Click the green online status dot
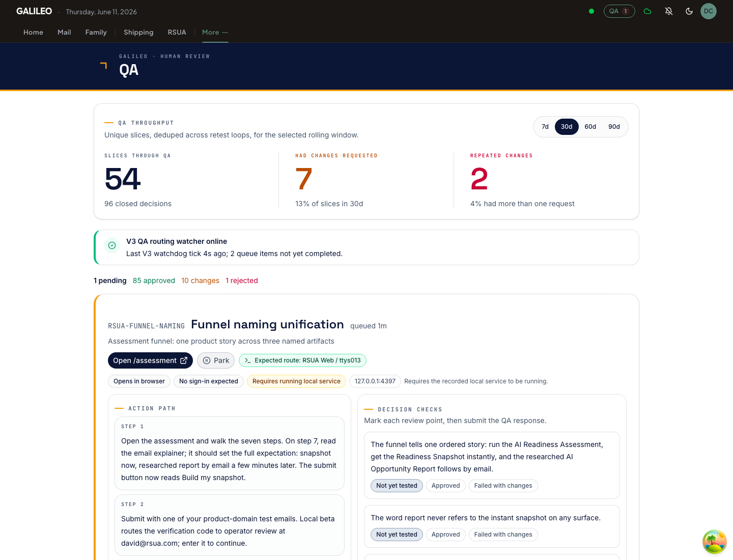The width and height of the screenshot is (733, 560). click(591, 11)
